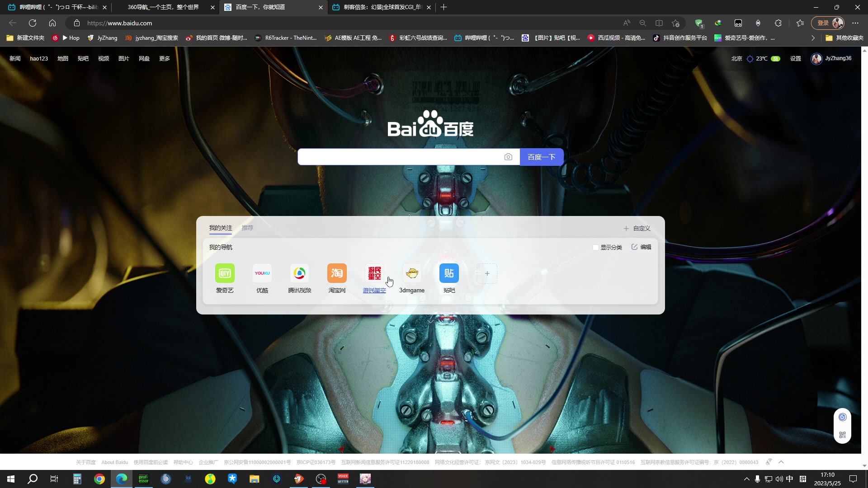This screenshot has width=868, height=488.
Task: Open the 3dmgame shortcut icon
Action: pyautogui.click(x=412, y=273)
